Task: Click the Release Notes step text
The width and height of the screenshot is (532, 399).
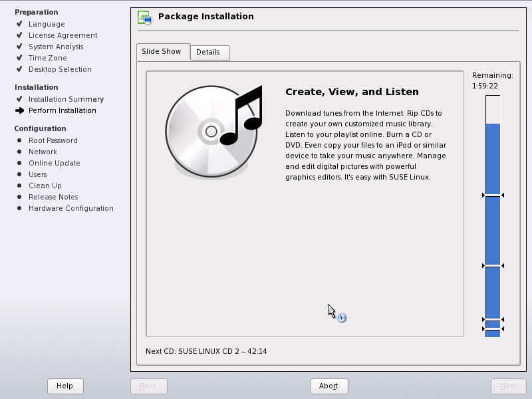Action: (53, 197)
